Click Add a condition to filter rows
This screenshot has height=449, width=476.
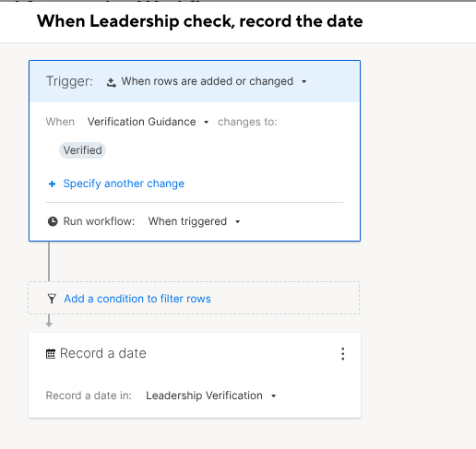coord(137,299)
